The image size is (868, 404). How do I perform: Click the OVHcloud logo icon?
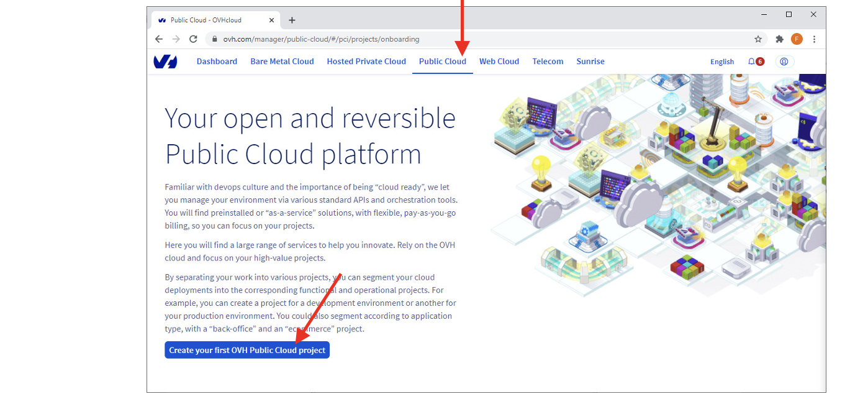pos(165,62)
